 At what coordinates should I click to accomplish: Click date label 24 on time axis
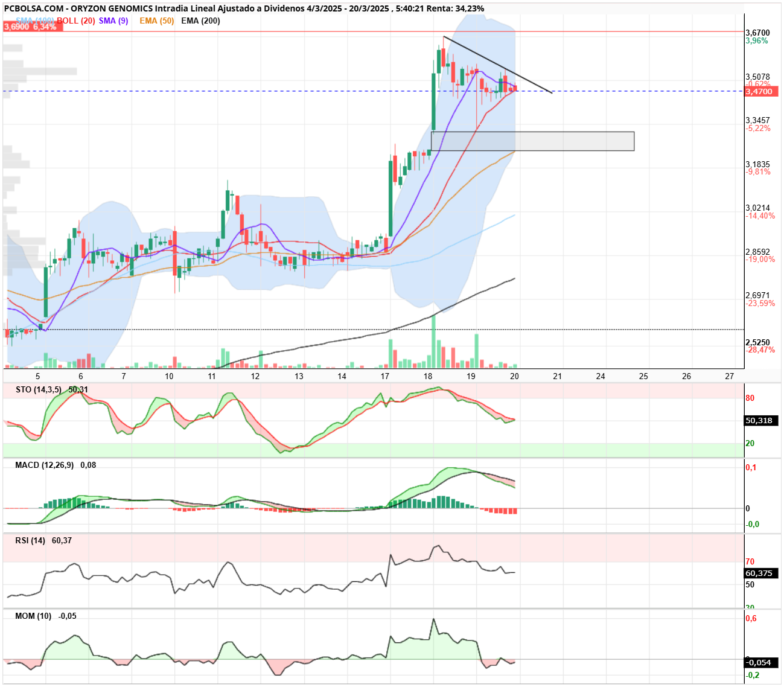601,376
